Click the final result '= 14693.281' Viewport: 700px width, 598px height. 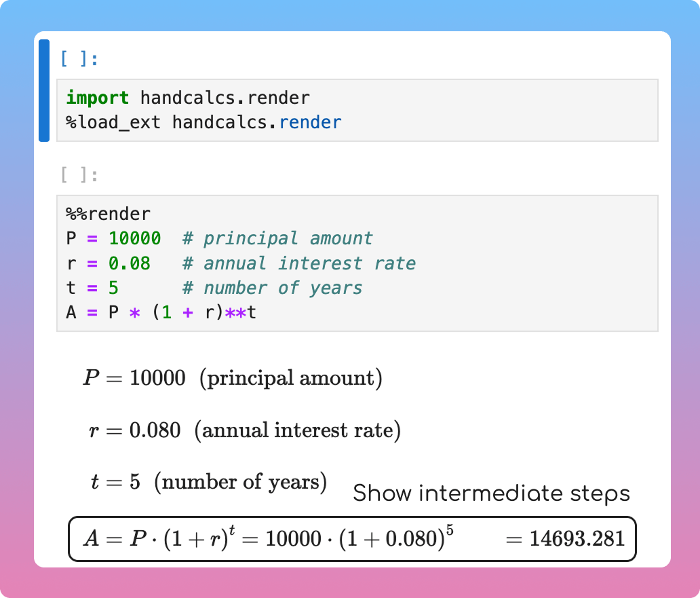point(565,539)
